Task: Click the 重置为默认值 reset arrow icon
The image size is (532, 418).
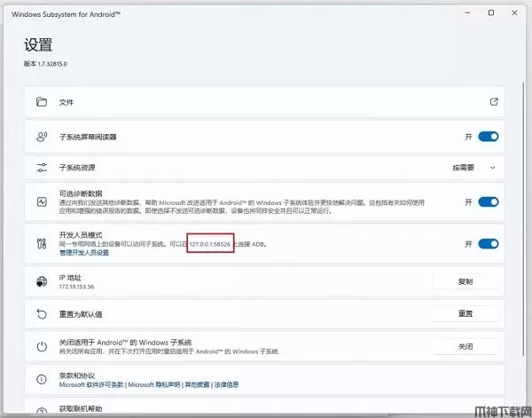Action: [42, 314]
